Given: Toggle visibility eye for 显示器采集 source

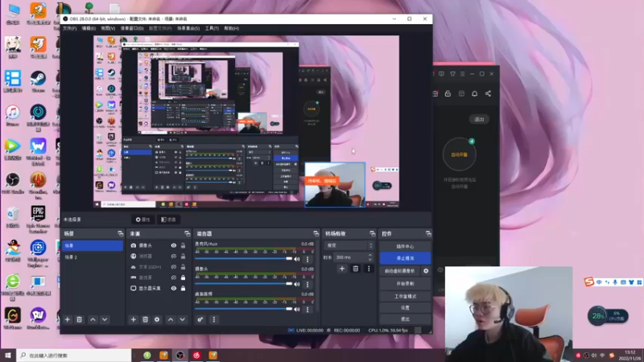Looking at the screenshot, I should coord(174,288).
